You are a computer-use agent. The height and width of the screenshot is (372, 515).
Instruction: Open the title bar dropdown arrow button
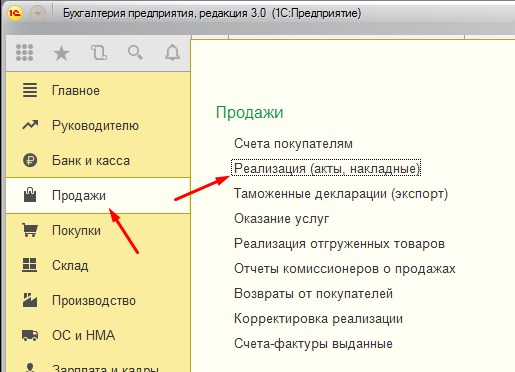pos(38,13)
